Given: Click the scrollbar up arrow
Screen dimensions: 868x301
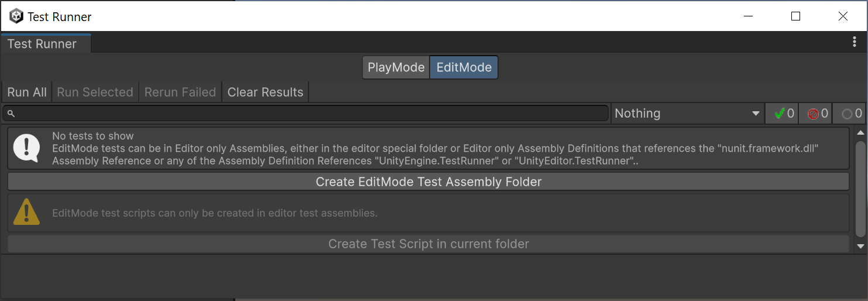Looking at the screenshot, I should click(860, 133).
